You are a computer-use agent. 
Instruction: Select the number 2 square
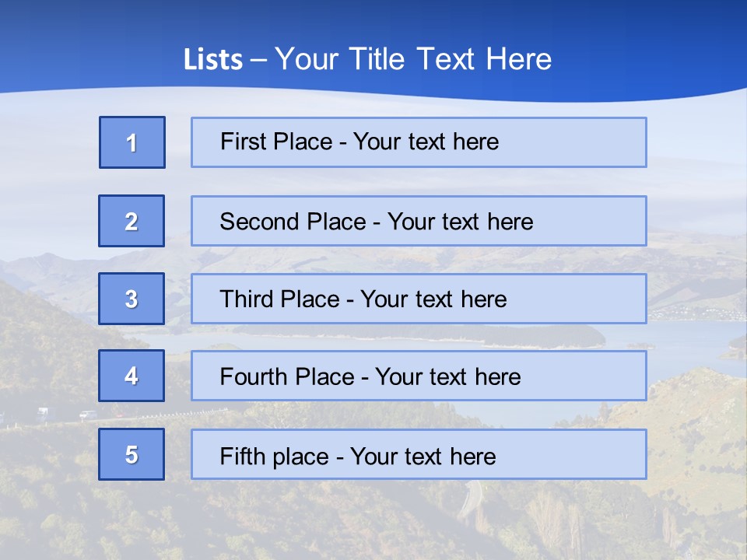click(x=132, y=221)
